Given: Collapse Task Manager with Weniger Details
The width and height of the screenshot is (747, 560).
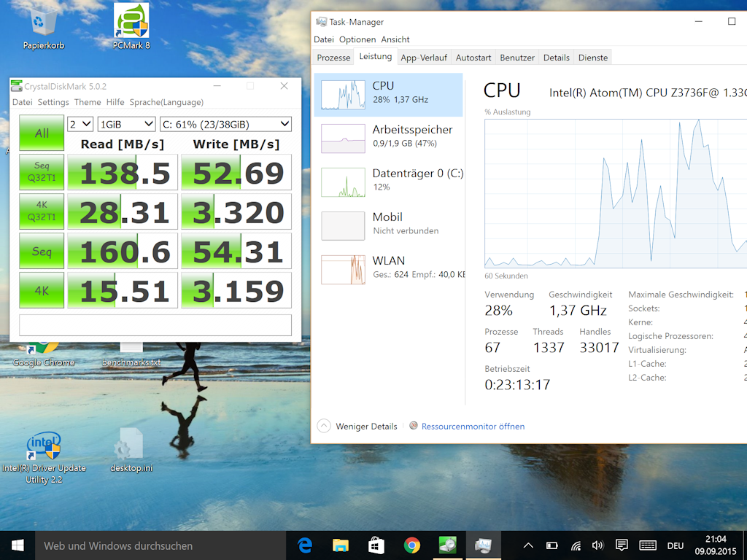Looking at the screenshot, I should (357, 426).
